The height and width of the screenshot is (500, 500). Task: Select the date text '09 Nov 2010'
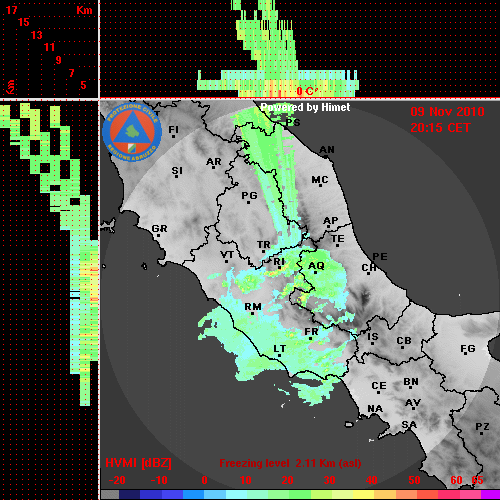(447, 112)
